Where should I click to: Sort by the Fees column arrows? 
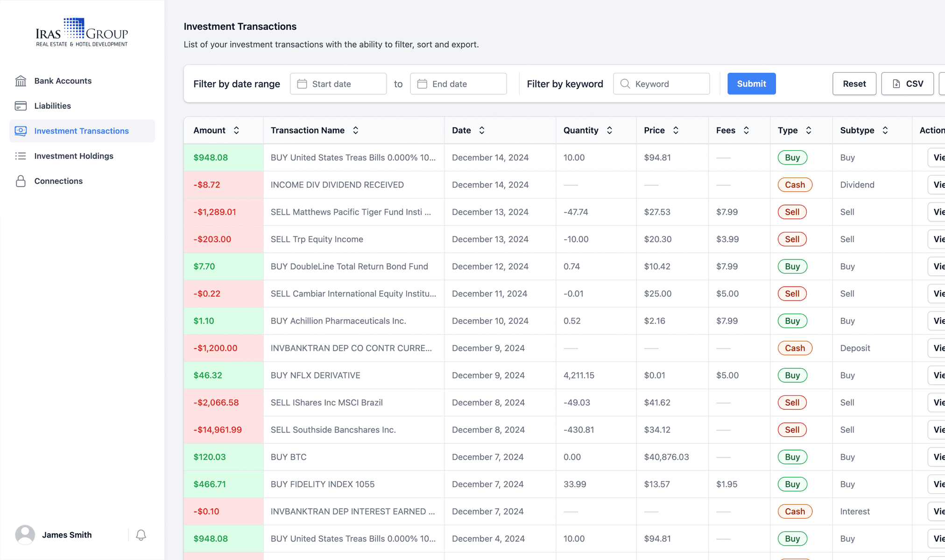[x=746, y=130]
